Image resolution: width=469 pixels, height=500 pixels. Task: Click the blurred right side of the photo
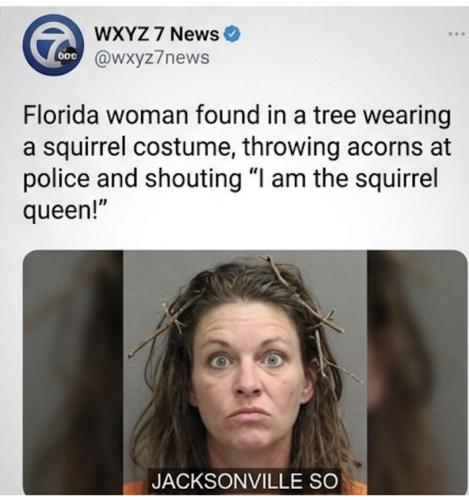[x=417, y=373]
